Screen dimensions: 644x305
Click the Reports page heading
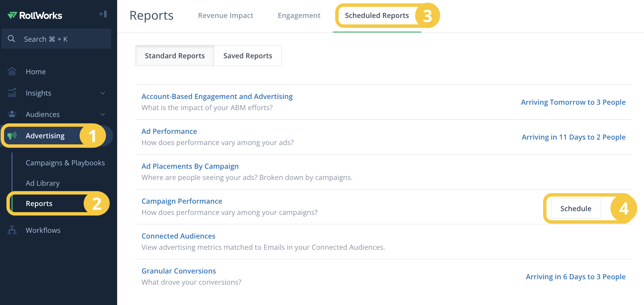151,16
